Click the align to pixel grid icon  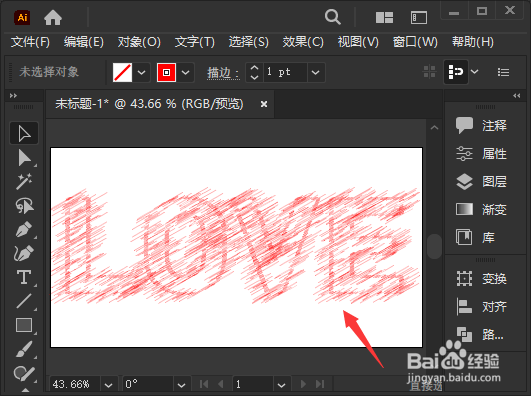point(429,72)
